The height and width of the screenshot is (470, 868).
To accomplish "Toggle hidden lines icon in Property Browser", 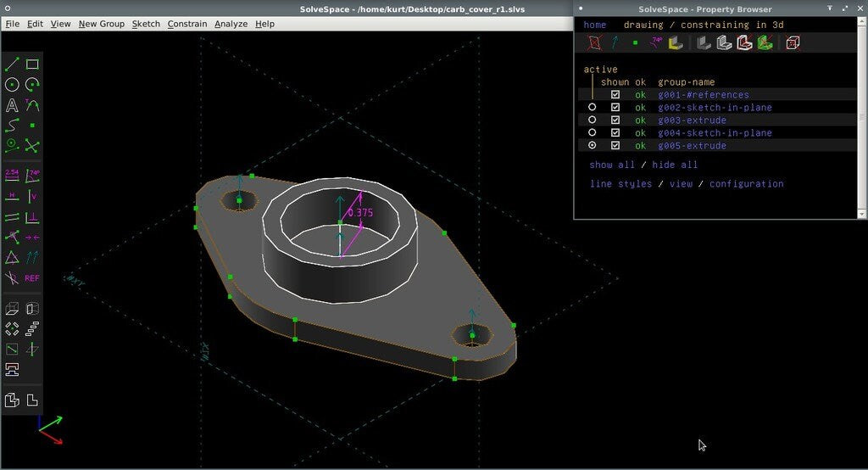I will pyautogui.click(x=793, y=42).
